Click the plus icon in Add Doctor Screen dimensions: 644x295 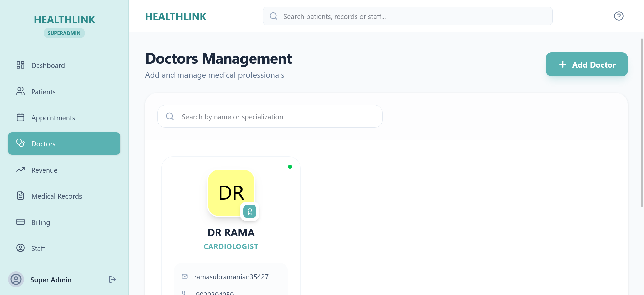click(563, 64)
